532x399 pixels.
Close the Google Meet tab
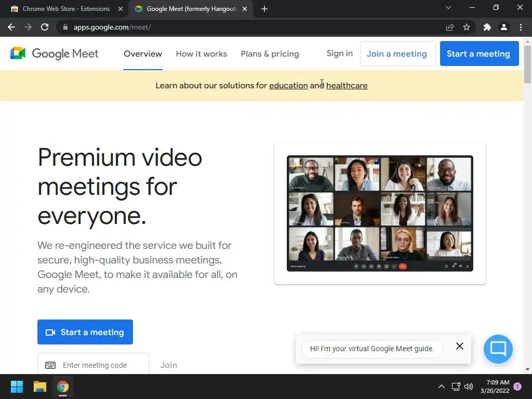(245, 9)
